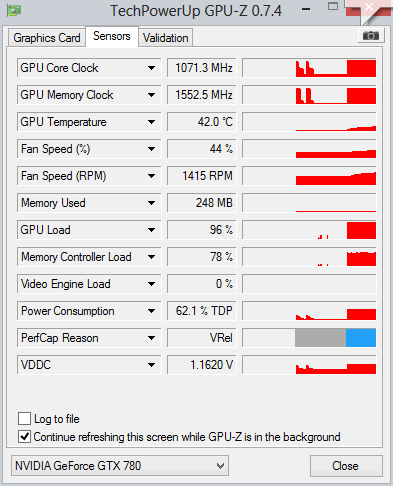Screen dimensions: 393x486
Task: Click the camera screenshot icon
Action: click(x=371, y=36)
